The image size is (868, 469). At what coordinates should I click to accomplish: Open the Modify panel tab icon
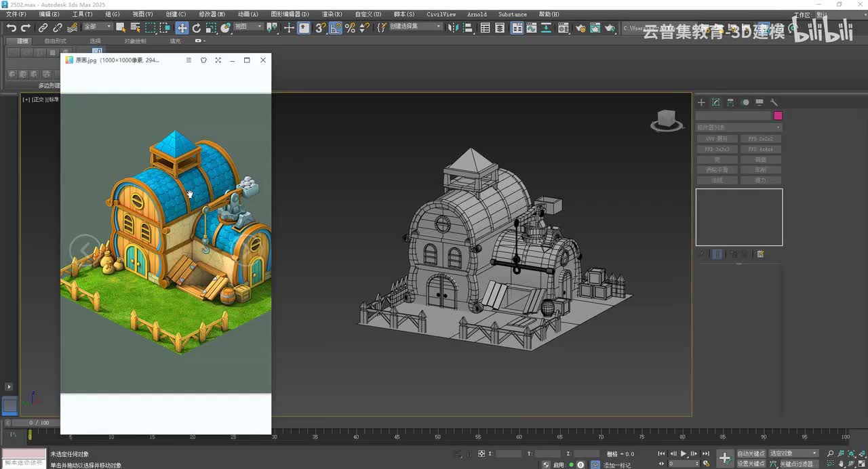[x=715, y=102]
